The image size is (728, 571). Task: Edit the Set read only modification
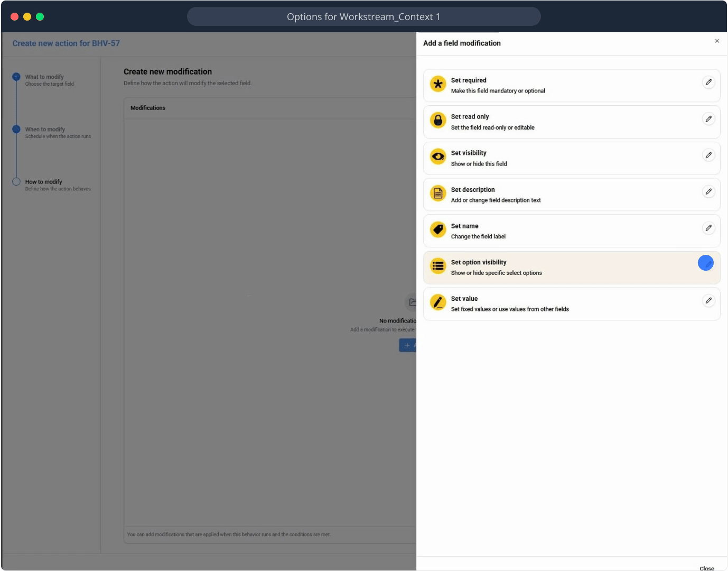tap(708, 119)
